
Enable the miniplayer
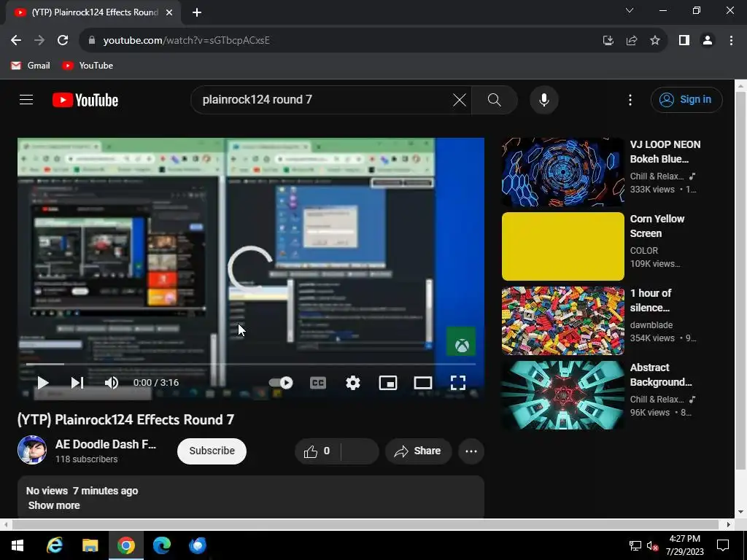(x=388, y=382)
